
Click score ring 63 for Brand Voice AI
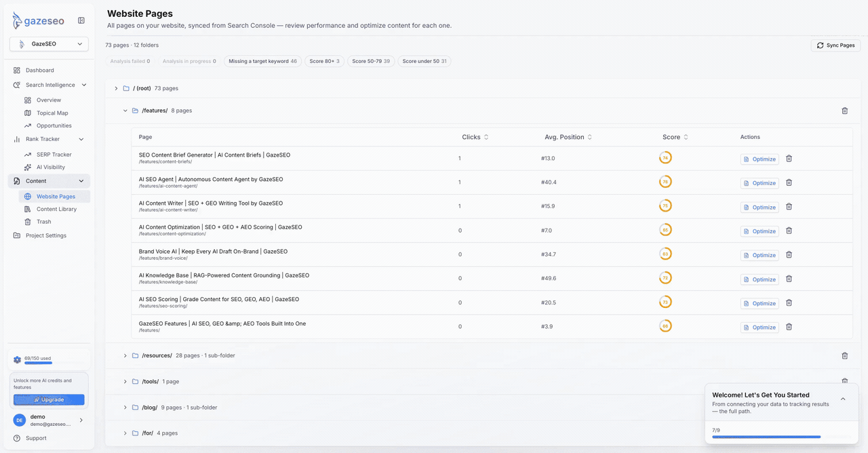[x=665, y=254]
